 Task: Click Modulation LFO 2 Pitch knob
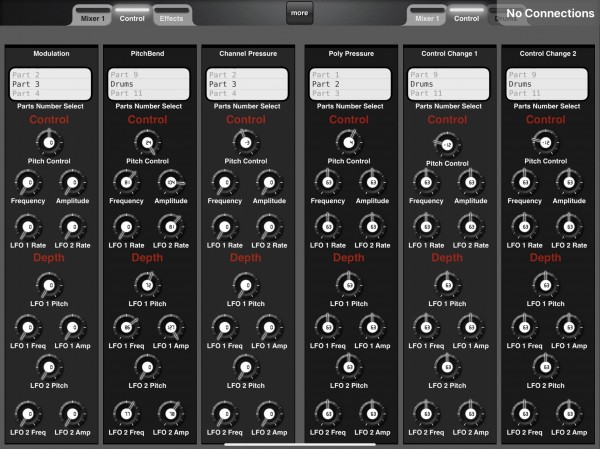point(49,367)
